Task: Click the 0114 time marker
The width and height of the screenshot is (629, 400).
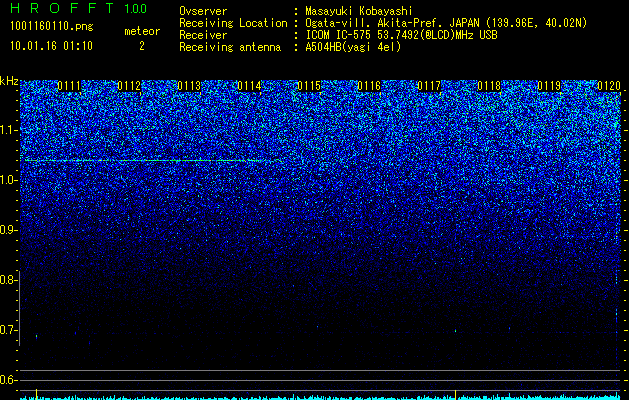Action: click(x=249, y=86)
